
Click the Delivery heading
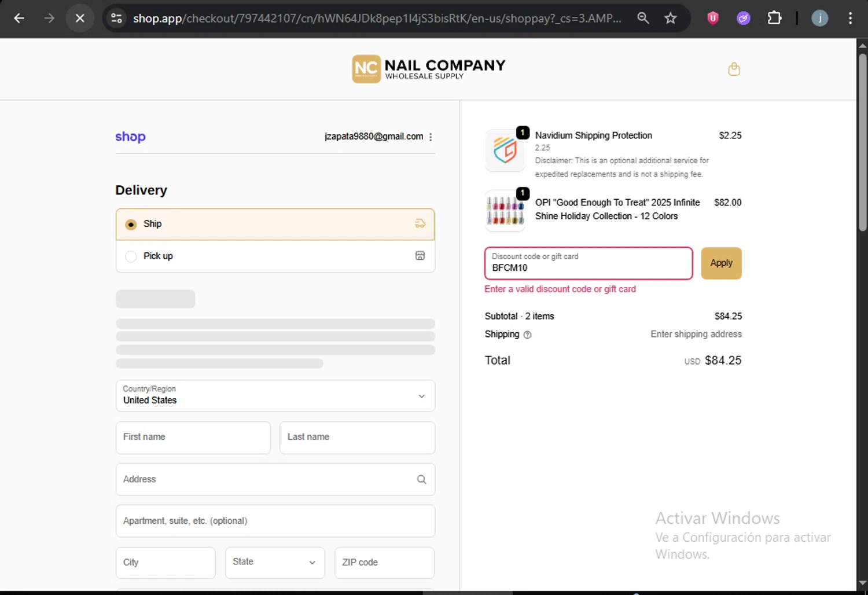[141, 190]
